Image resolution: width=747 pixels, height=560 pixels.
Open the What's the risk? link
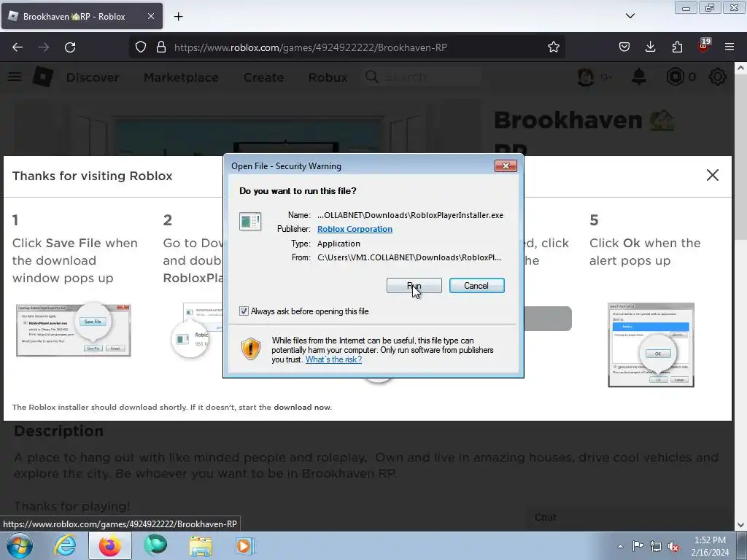coord(333,359)
